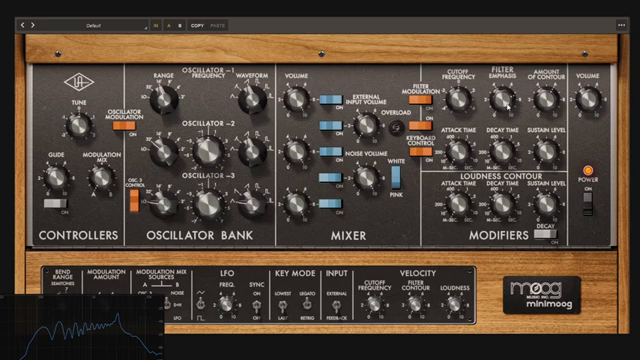Toggle the Power on switch
640x360 pixels.
click(x=588, y=203)
